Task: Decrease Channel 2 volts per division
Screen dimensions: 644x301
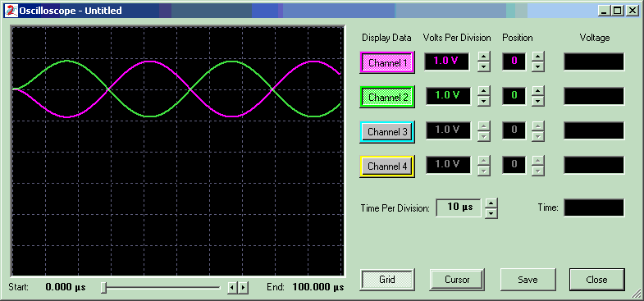Action: (x=484, y=101)
